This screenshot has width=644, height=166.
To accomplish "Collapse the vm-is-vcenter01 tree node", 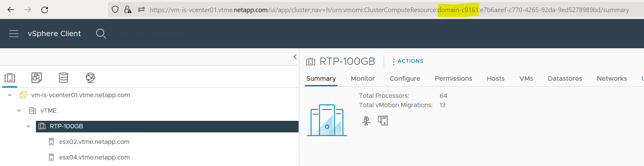I will click(10, 95).
